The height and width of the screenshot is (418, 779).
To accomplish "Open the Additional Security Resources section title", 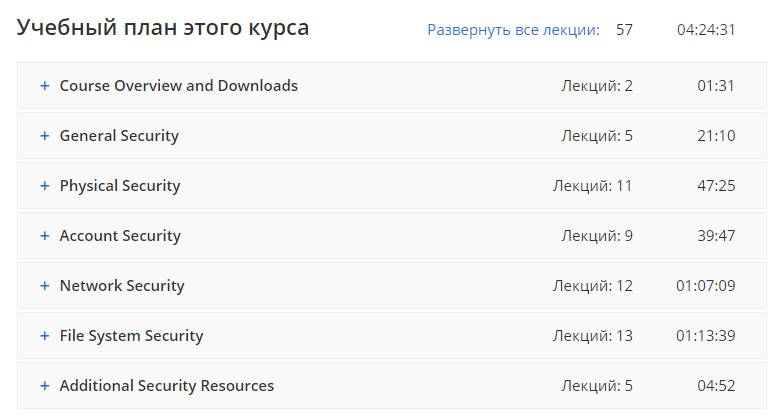I will pos(167,386).
